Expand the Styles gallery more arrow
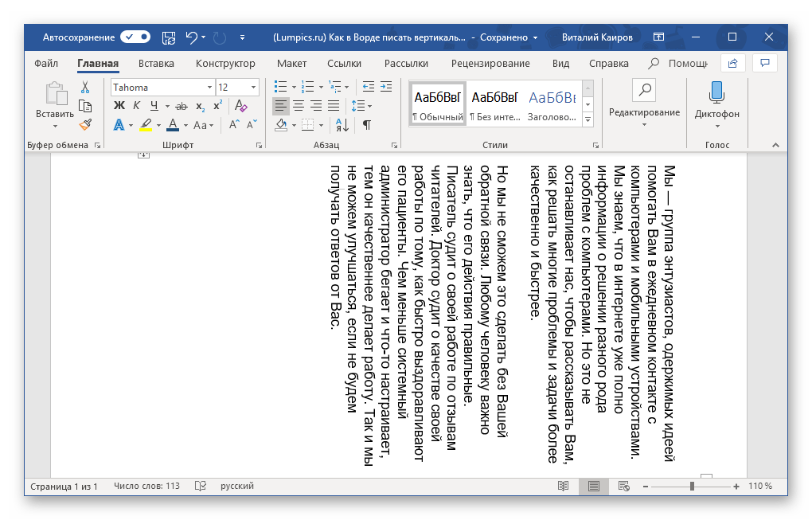The height and width of the screenshot is (520, 812). point(588,119)
